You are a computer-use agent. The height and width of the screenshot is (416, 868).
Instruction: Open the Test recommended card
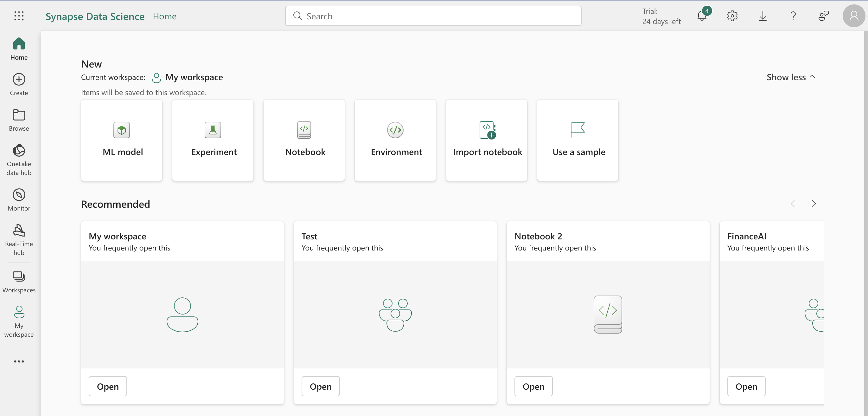321,386
